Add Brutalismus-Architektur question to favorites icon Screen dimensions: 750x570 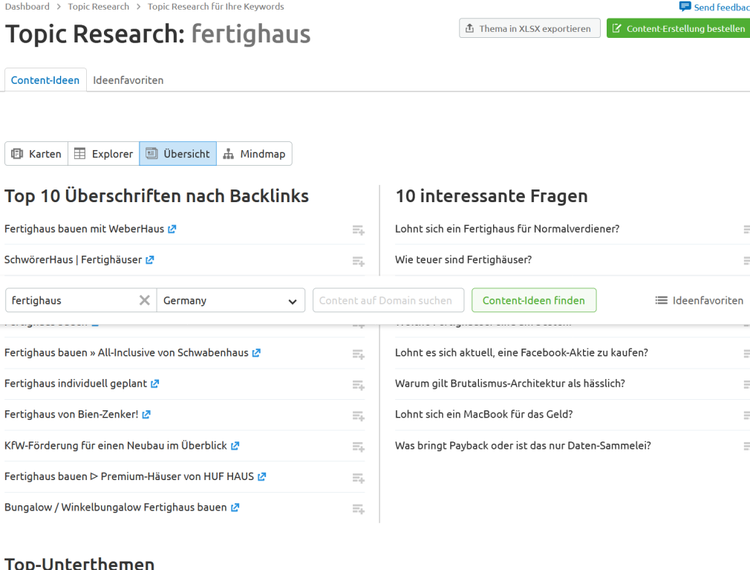(747, 385)
